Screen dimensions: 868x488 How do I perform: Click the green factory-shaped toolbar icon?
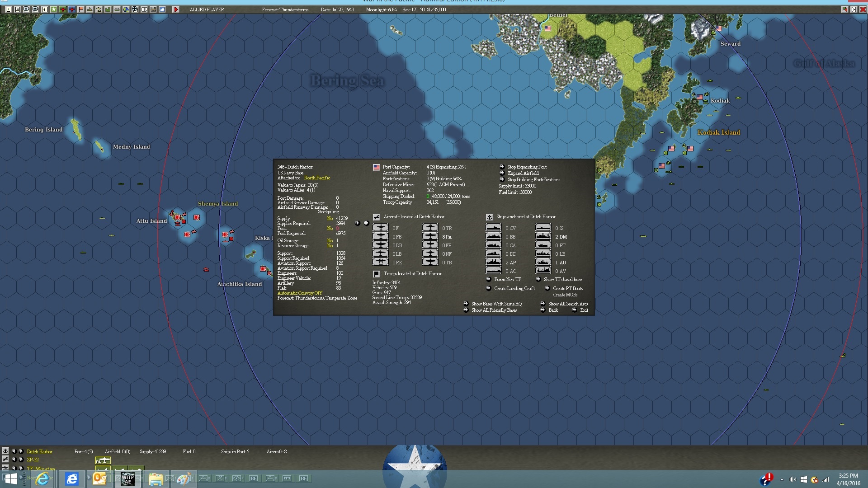[108, 9]
